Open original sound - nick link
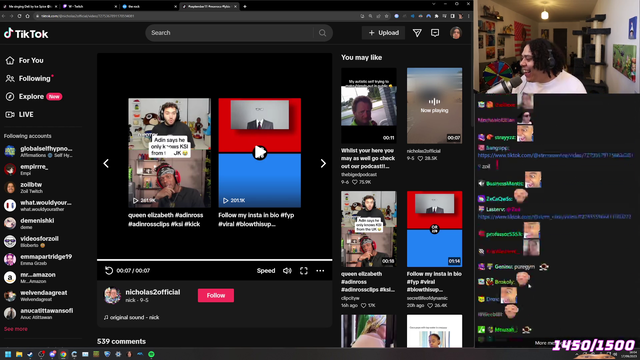Screen dimensions: 640x360 pos(131,317)
